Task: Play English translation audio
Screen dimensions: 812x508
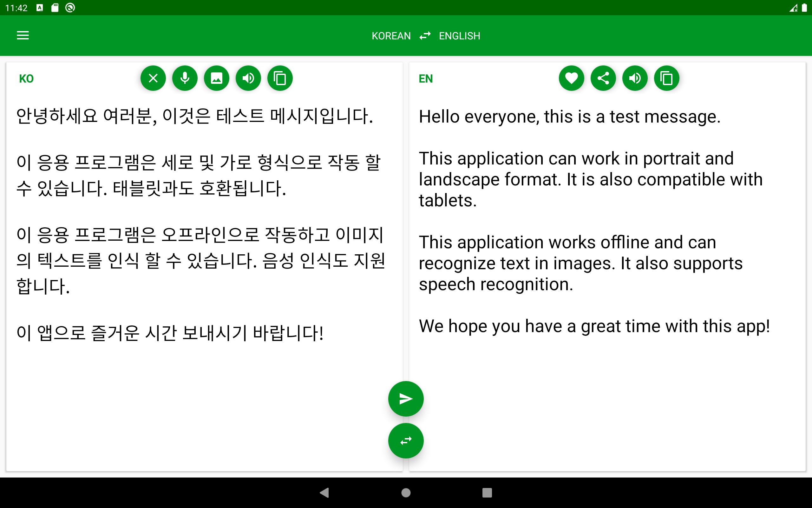Action: (635, 78)
